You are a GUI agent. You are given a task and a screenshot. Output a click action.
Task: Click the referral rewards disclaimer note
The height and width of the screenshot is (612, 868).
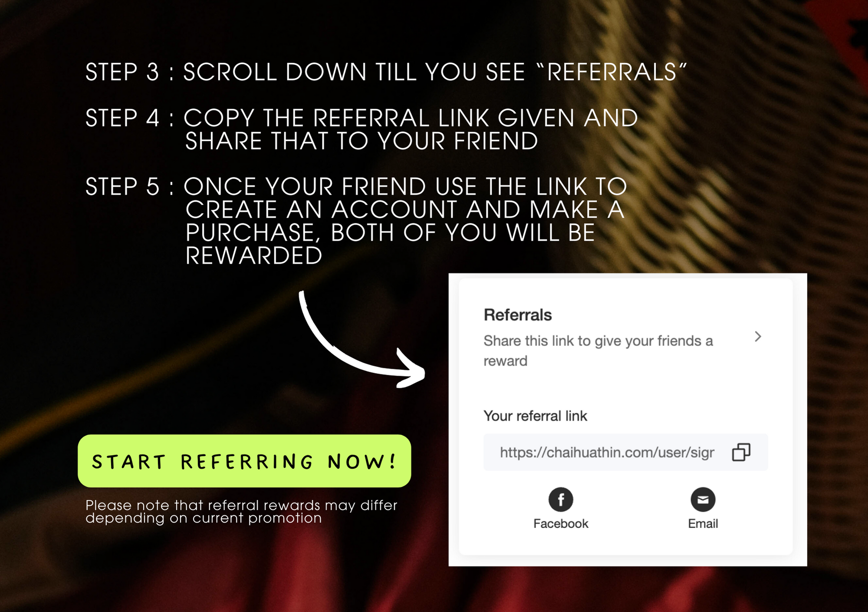click(x=241, y=512)
